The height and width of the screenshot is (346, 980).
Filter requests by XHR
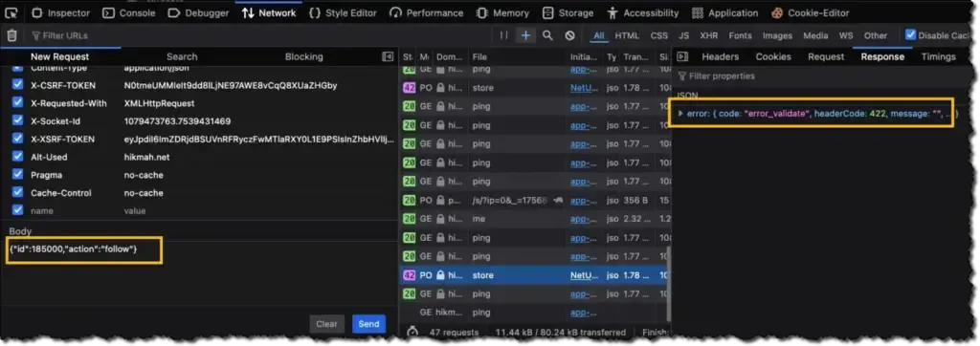[709, 35]
